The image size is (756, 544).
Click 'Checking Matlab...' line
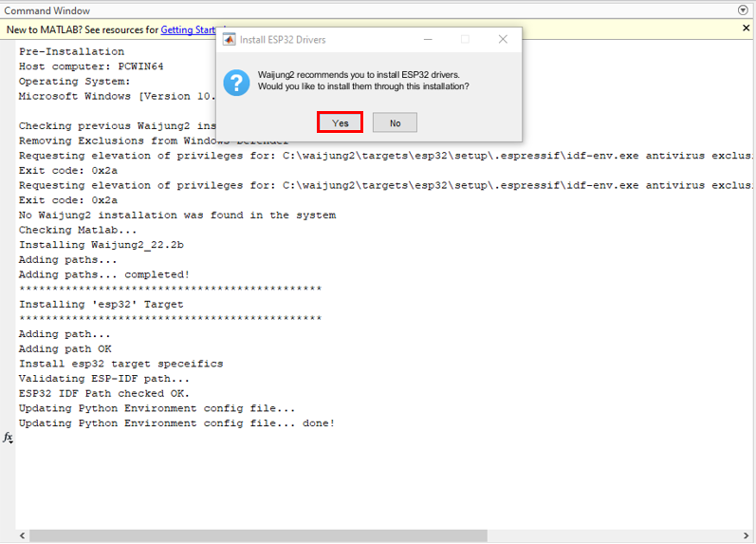point(78,231)
